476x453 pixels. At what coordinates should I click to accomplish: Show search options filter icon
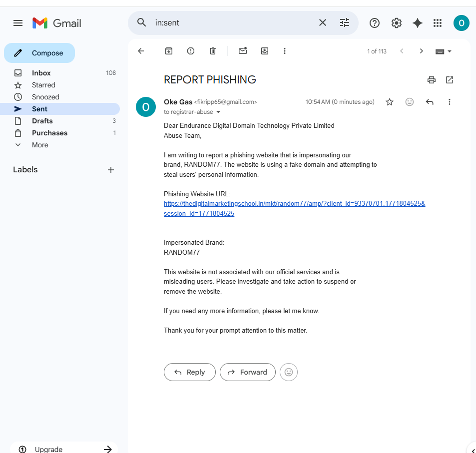click(x=344, y=22)
